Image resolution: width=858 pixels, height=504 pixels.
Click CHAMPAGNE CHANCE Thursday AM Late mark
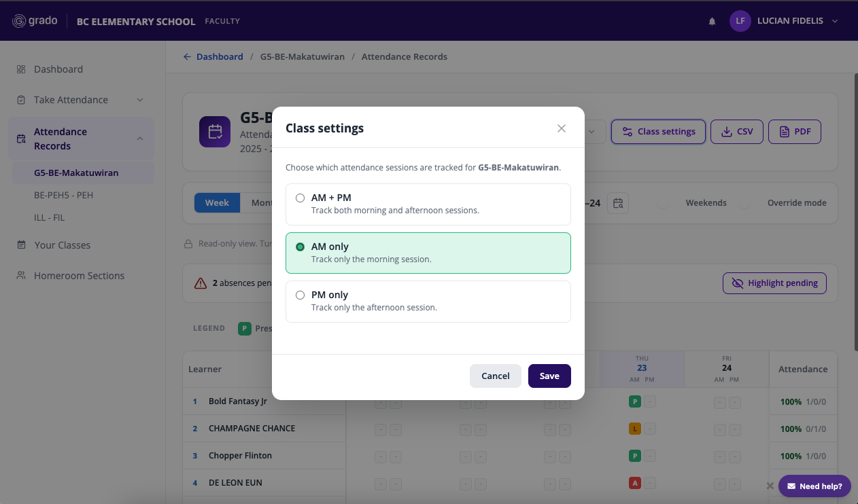[x=635, y=429]
